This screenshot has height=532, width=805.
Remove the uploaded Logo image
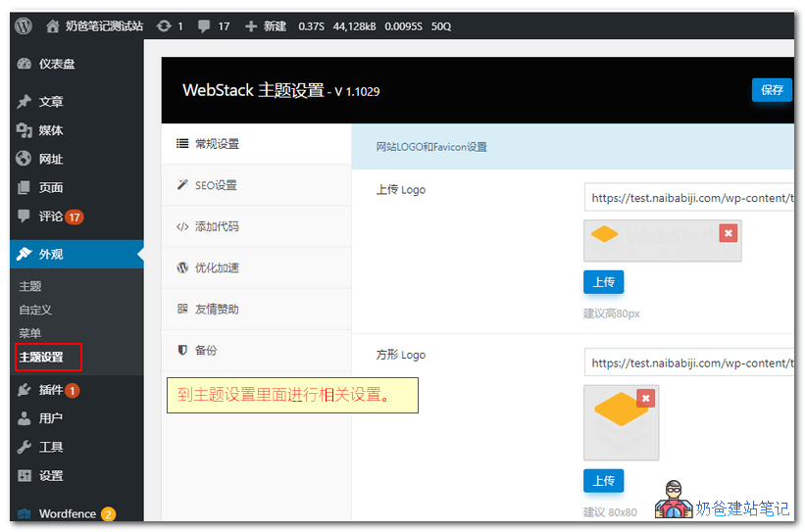728,233
